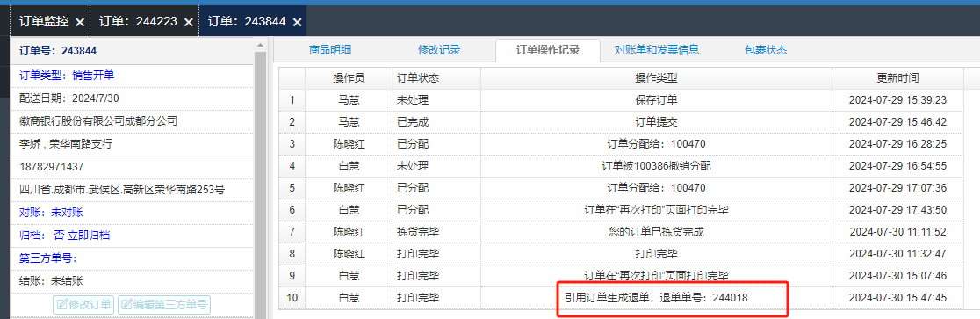980x319 pixels.
Task: Click timestamp 2024-07-29 16:28:25
Action: coord(897,144)
